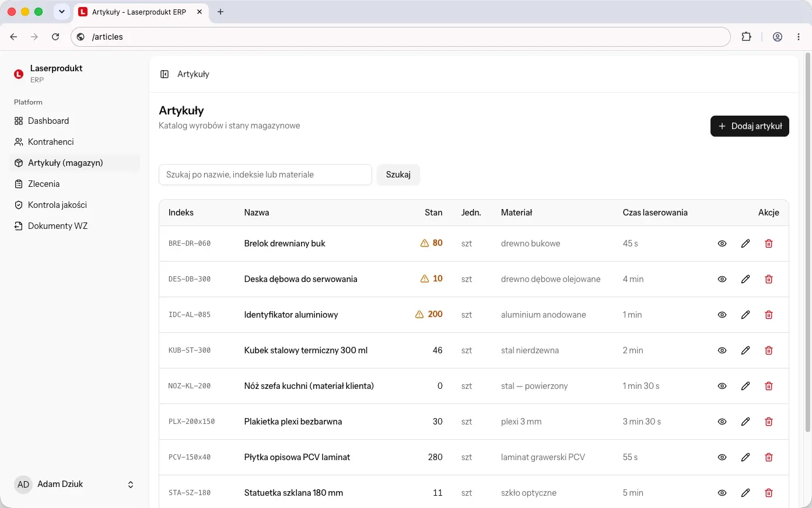
Task: Click the low-stock warning icon beside 80
Action: [425, 243]
